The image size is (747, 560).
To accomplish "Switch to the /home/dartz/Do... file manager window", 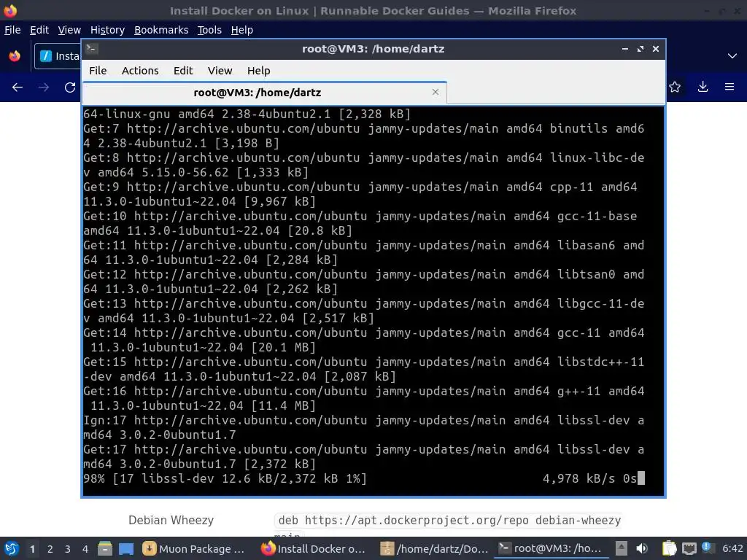I will pyautogui.click(x=434, y=548).
